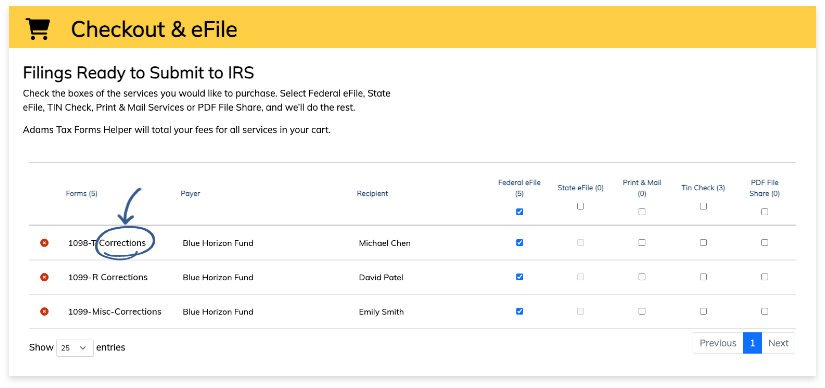This screenshot has height=388, width=825.
Task: Click the Filings Ready to Submit to IRS heading
Action: click(x=138, y=73)
